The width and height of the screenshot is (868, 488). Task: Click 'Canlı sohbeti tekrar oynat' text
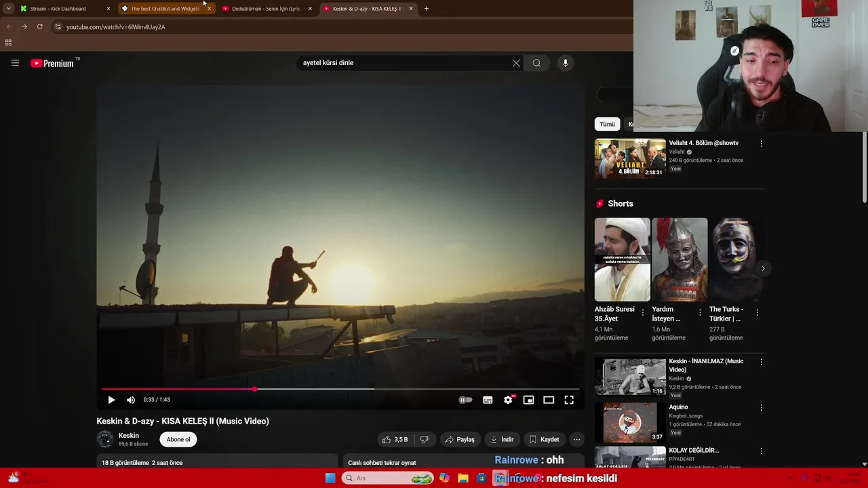[x=382, y=463]
